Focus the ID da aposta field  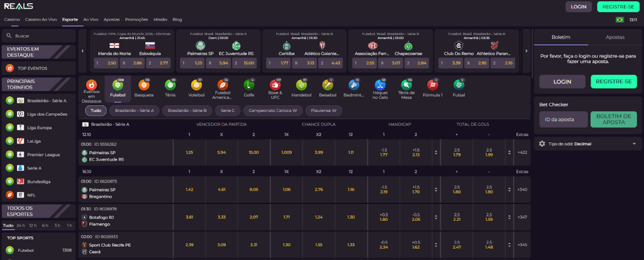[563, 120]
